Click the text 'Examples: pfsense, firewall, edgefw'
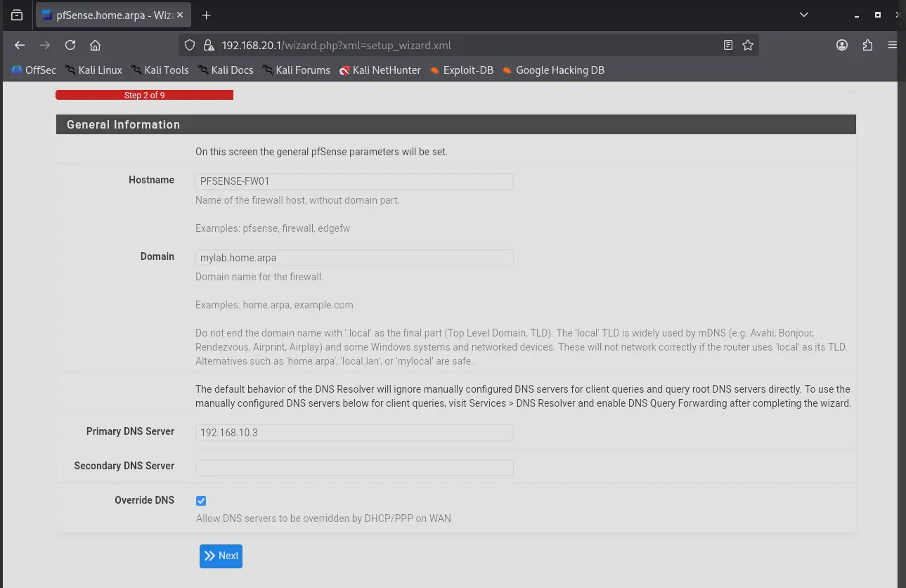 click(x=273, y=228)
